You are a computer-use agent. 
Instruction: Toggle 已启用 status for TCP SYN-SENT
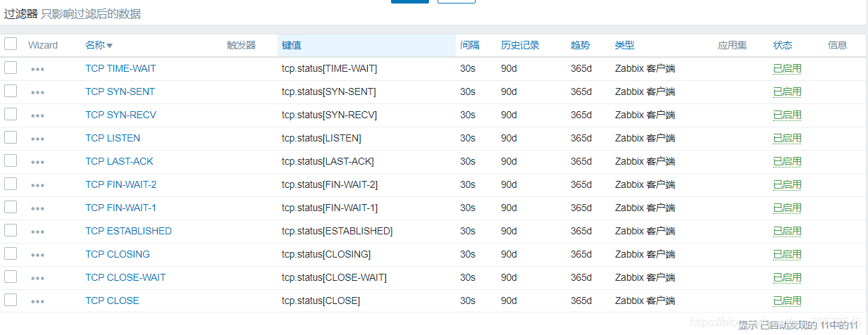pyautogui.click(x=787, y=91)
